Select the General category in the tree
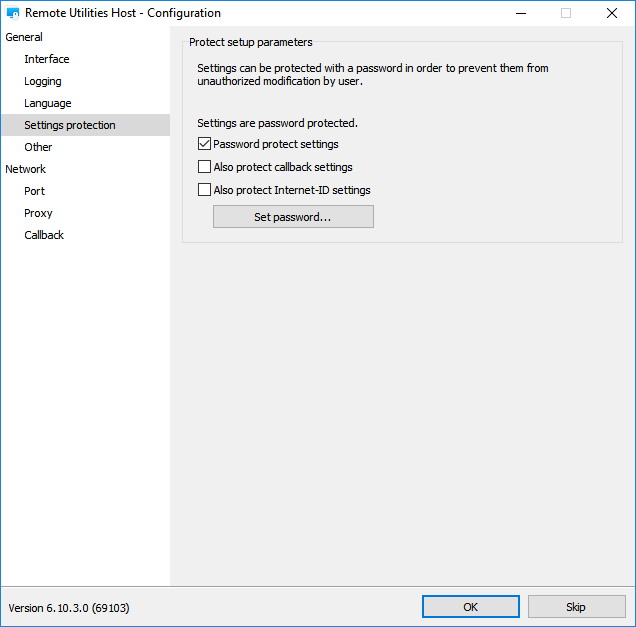 tap(24, 37)
